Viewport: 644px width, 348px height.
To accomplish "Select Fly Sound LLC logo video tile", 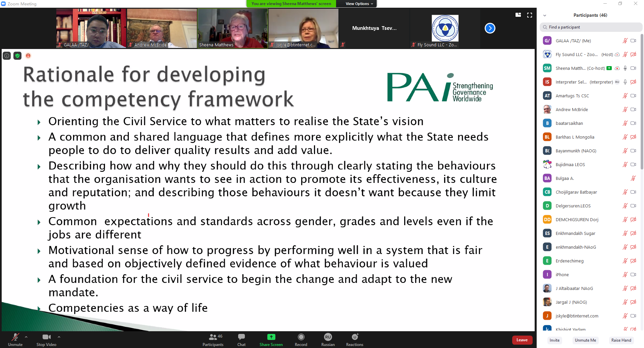I will pos(445,28).
